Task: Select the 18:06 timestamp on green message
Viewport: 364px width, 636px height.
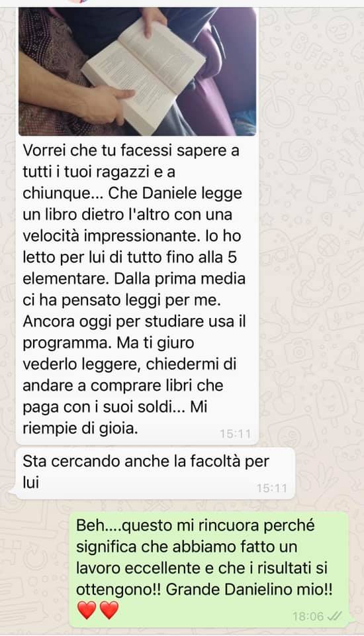Action: [308, 617]
